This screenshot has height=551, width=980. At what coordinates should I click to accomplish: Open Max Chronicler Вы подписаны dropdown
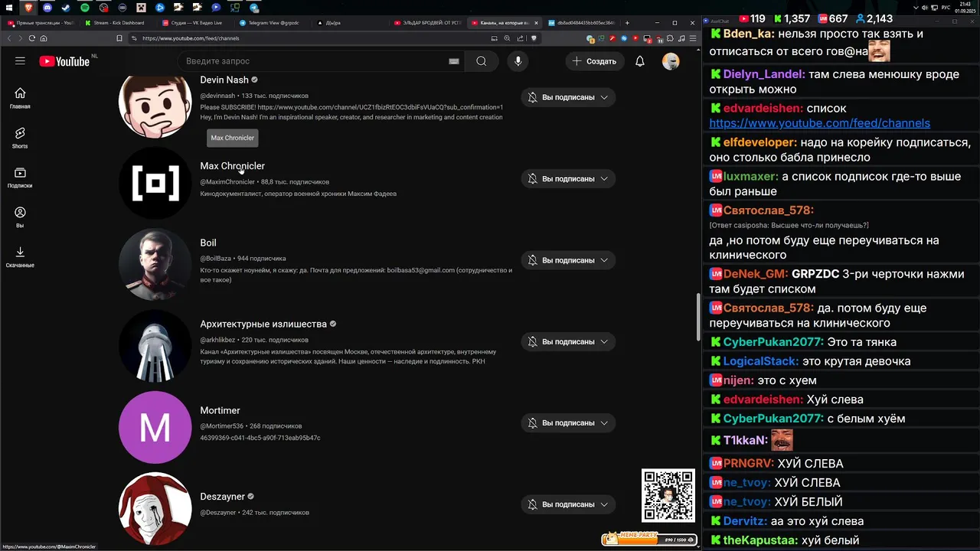tap(568, 178)
